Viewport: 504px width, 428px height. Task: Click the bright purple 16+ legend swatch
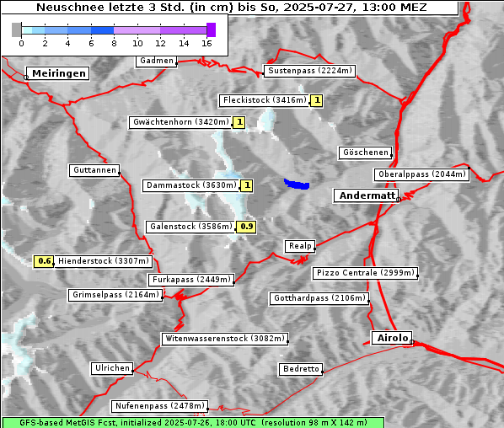pyautogui.click(x=211, y=30)
